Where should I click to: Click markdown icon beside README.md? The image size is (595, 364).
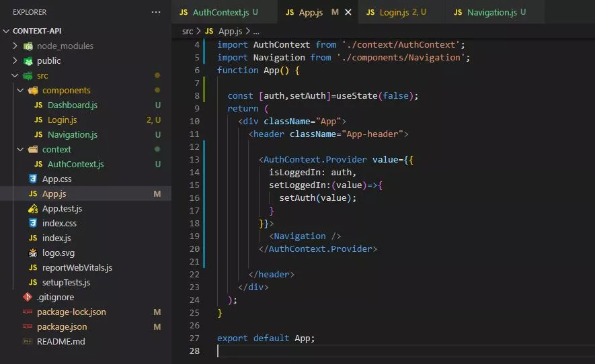point(28,341)
